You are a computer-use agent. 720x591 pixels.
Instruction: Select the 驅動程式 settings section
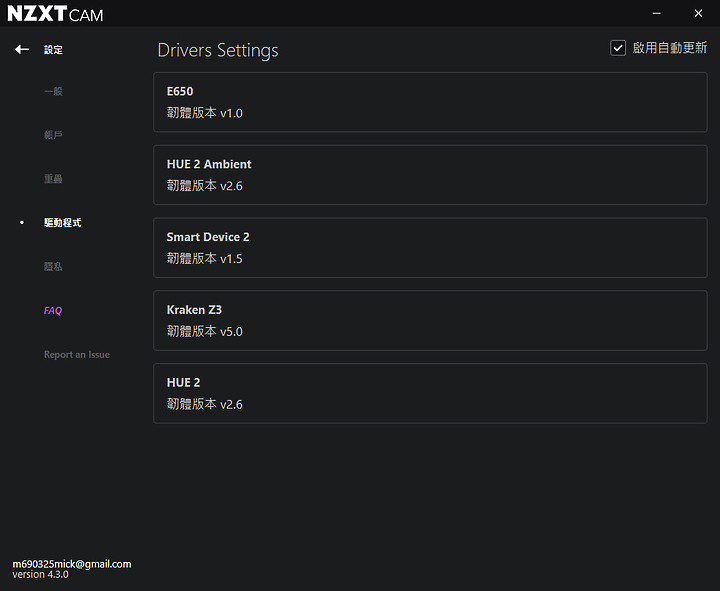click(62, 223)
